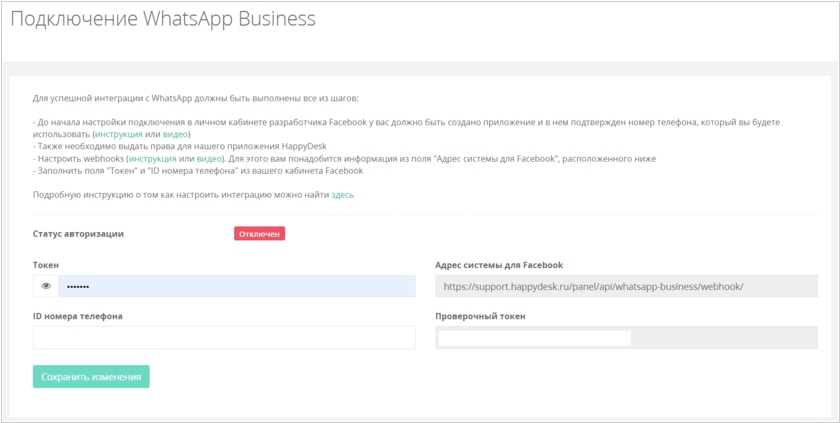Click the Сохранить изменения button
The image size is (840, 423).
[x=91, y=376]
